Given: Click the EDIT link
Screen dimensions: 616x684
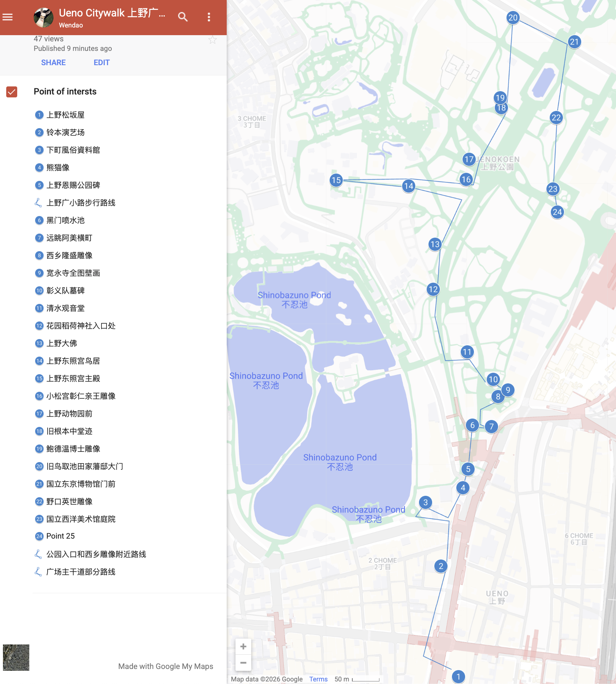Looking at the screenshot, I should pyautogui.click(x=101, y=63).
